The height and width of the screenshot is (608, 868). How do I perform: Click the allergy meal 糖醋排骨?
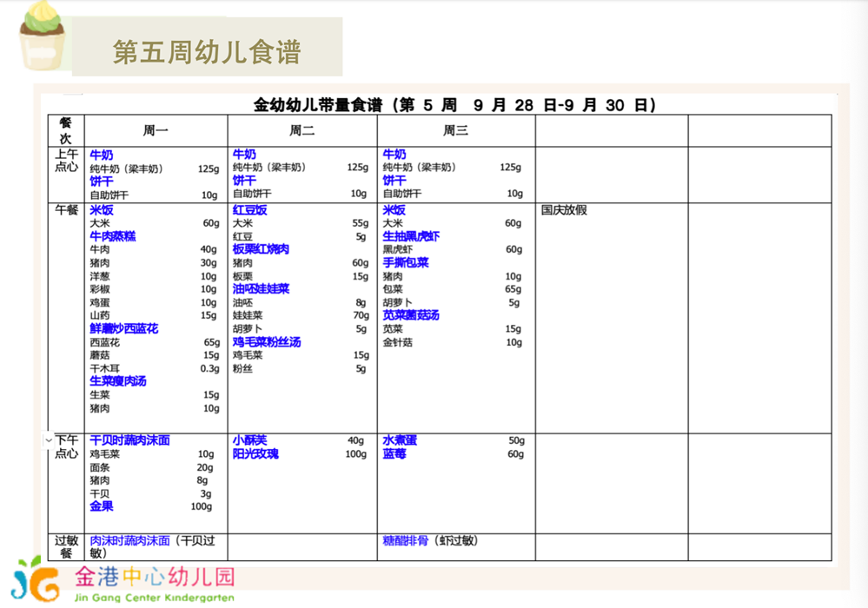coord(406,540)
